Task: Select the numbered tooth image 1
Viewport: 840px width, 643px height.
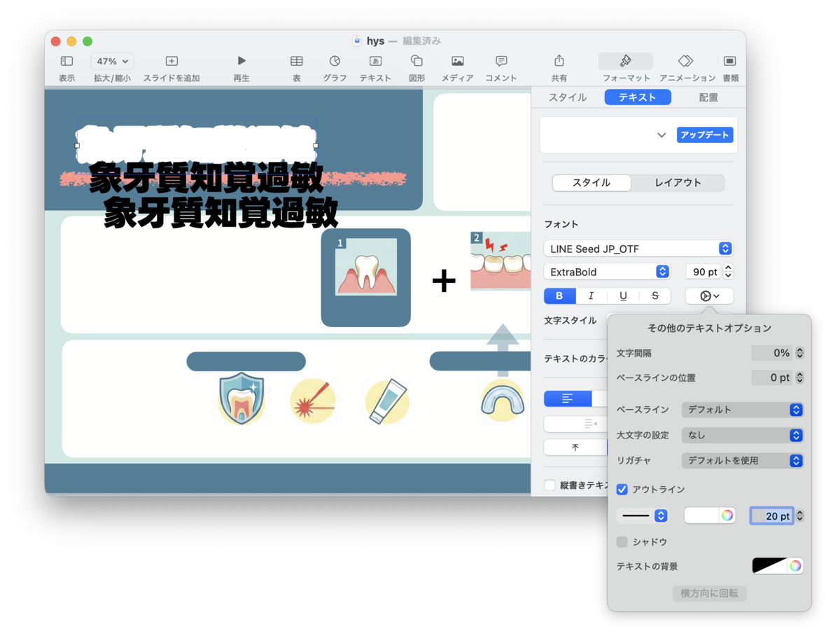Action: tap(366, 267)
